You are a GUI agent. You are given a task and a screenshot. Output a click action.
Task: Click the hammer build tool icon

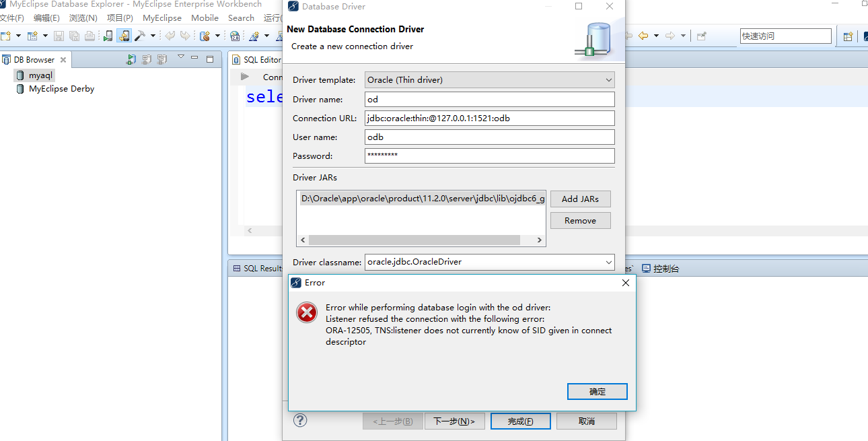tap(140, 36)
